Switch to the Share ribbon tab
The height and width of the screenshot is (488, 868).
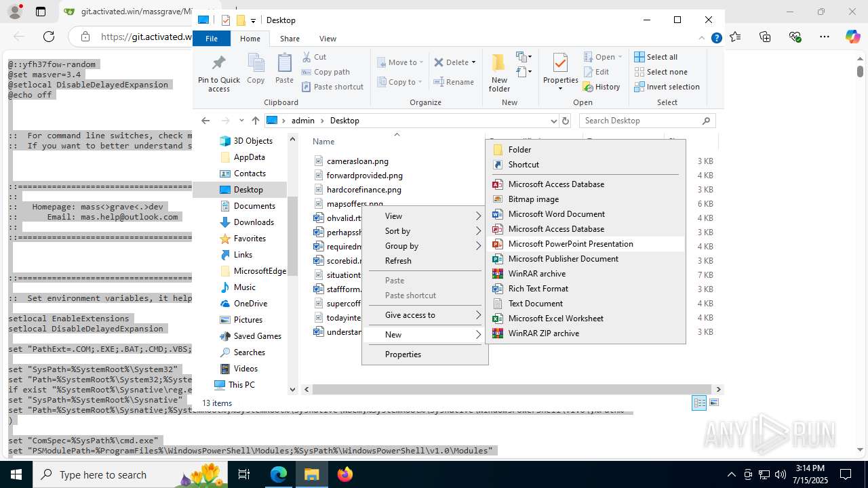[290, 39]
